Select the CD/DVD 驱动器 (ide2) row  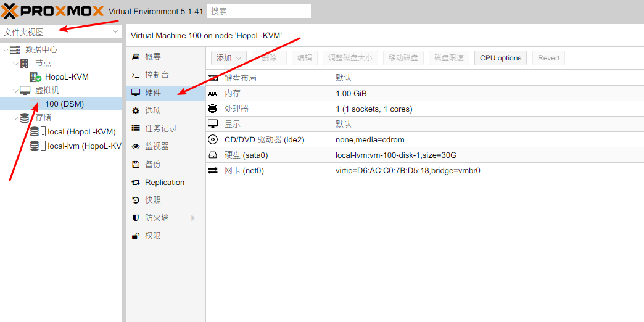click(x=424, y=139)
